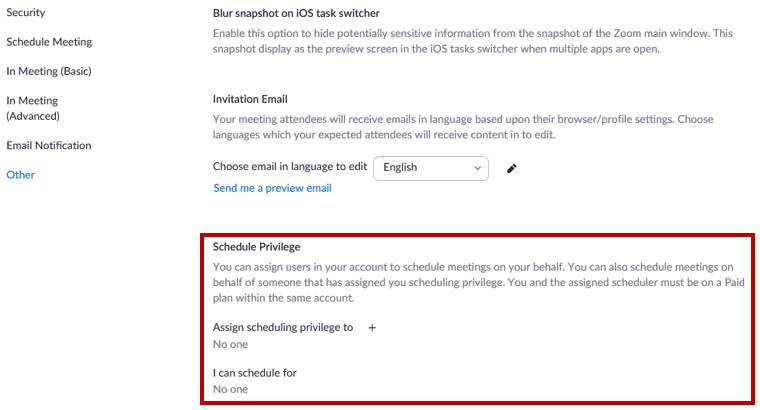Image resolution: width=760 pixels, height=410 pixels.
Task: Click the Send me a preview email link
Action: 272,188
